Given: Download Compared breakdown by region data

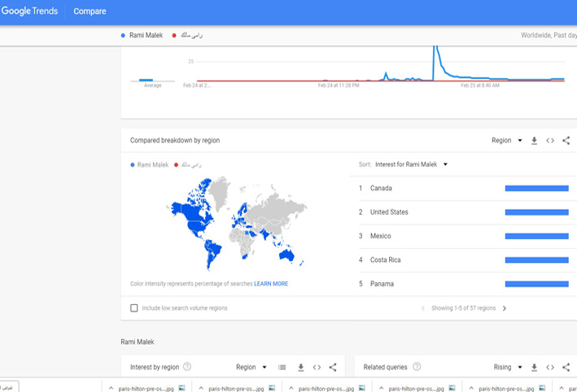Looking at the screenshot, I should (535, 141).
